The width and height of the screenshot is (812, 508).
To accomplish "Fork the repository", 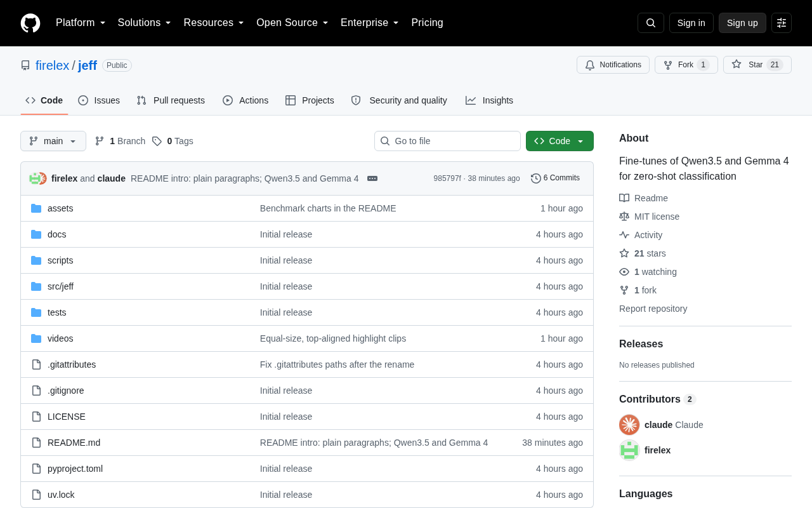I will tap(686, 65).
